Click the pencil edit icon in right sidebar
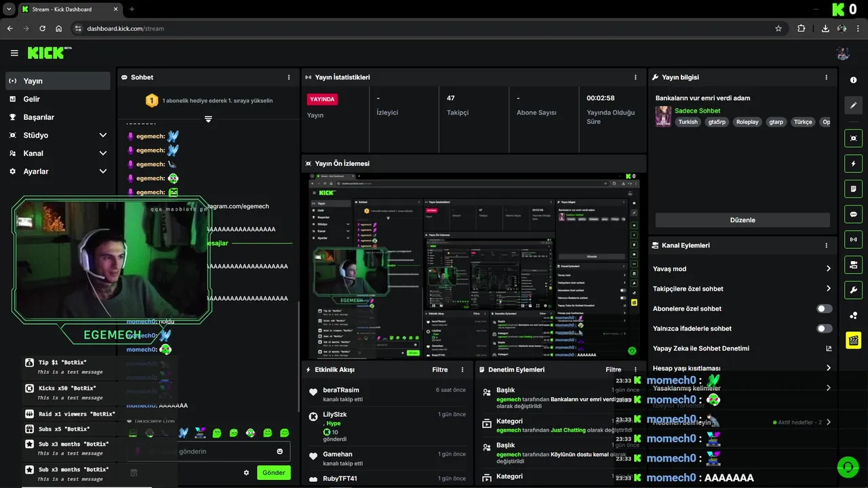Viewport: 868px width, 488px height. point(853,106)
